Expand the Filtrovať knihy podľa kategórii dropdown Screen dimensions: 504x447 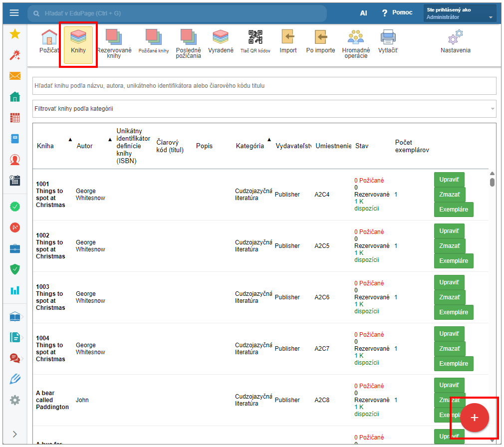[x=264, y=108]
